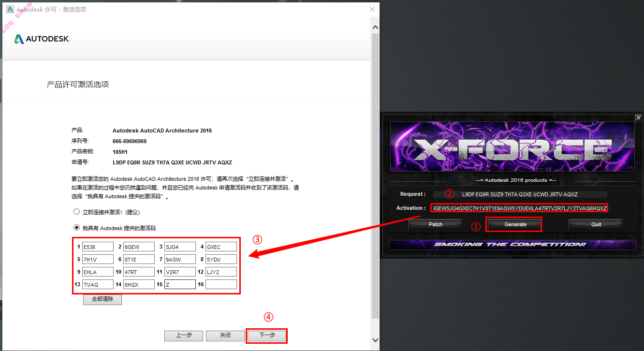Select 我具有 Autodesk 提供的激活码 radio option
This screenshot has width=644, height=351.
(76, 228)
